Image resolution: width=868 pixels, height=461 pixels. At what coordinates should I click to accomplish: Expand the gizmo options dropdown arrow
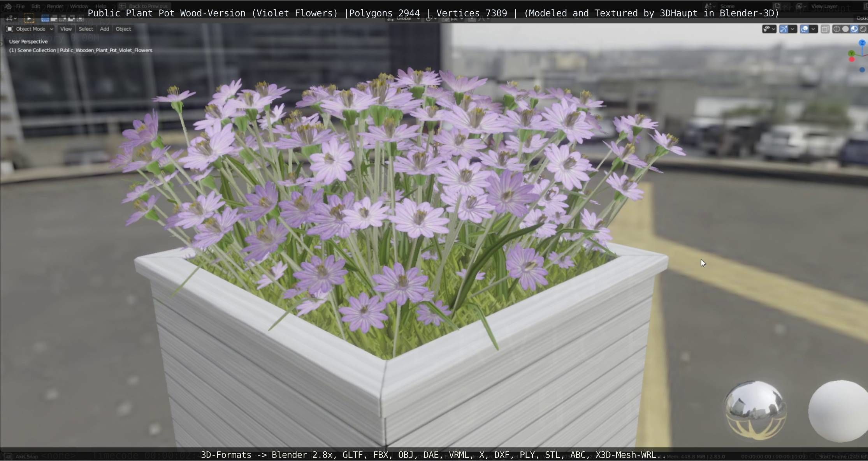[792, 29]
